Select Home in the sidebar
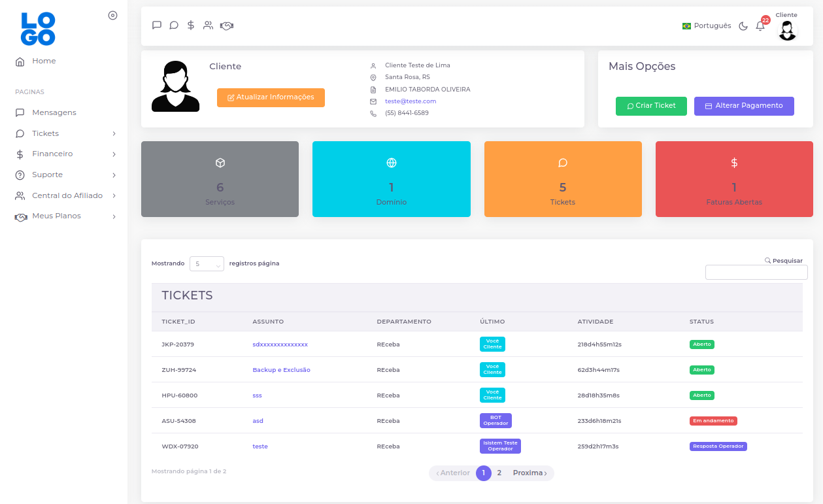Viewport: 823px width, 504px height. pos(44,61)
